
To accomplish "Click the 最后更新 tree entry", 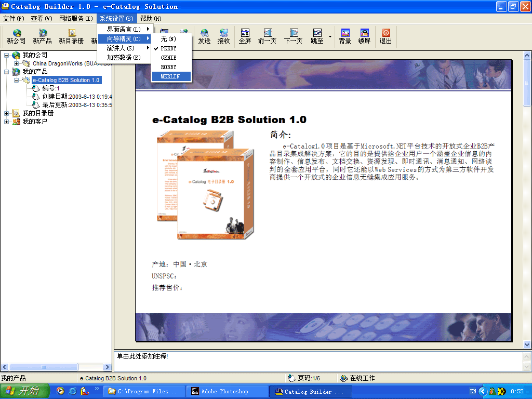I will [77, 105].
